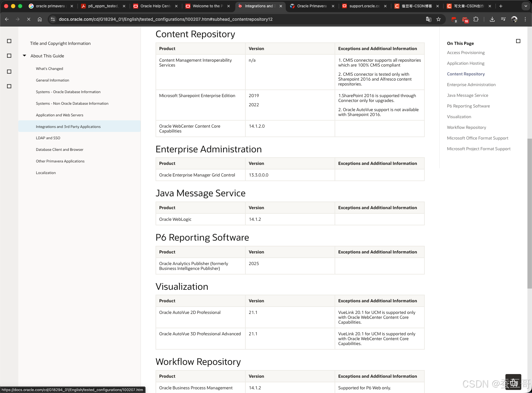Select the 13.3.0.0.0 version cell
Image resolution: width=532 pixels, height=393 pixels.
pyautogui.click(x=290, y=175)
